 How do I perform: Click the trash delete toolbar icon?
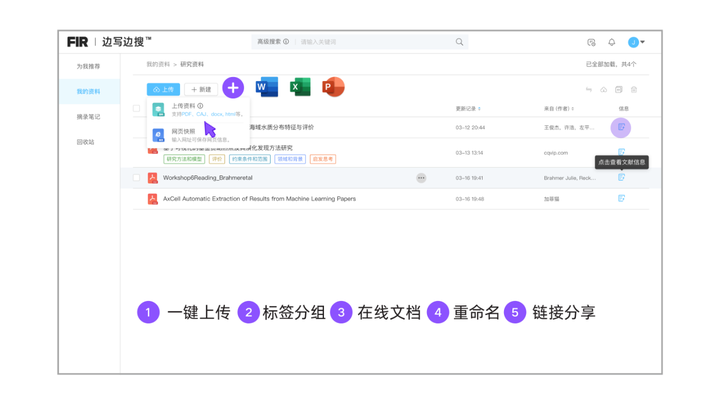point(634,90)
